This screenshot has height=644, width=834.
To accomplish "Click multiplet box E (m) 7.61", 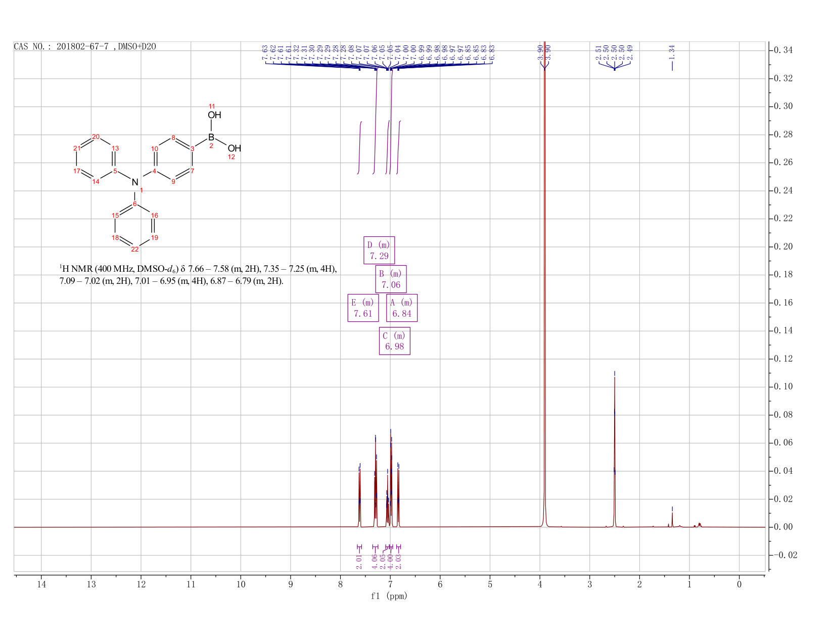I will (363, 308).
